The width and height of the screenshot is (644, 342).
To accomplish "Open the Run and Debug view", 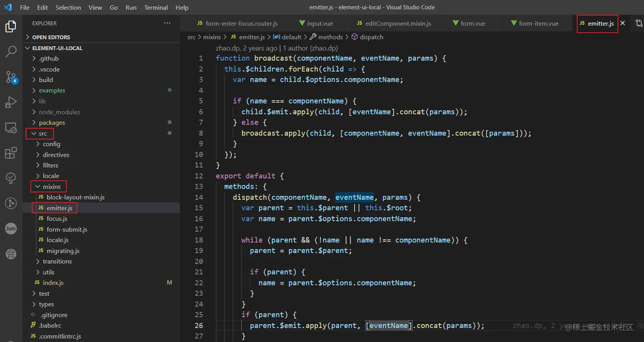I will click(x=11, y=102).
